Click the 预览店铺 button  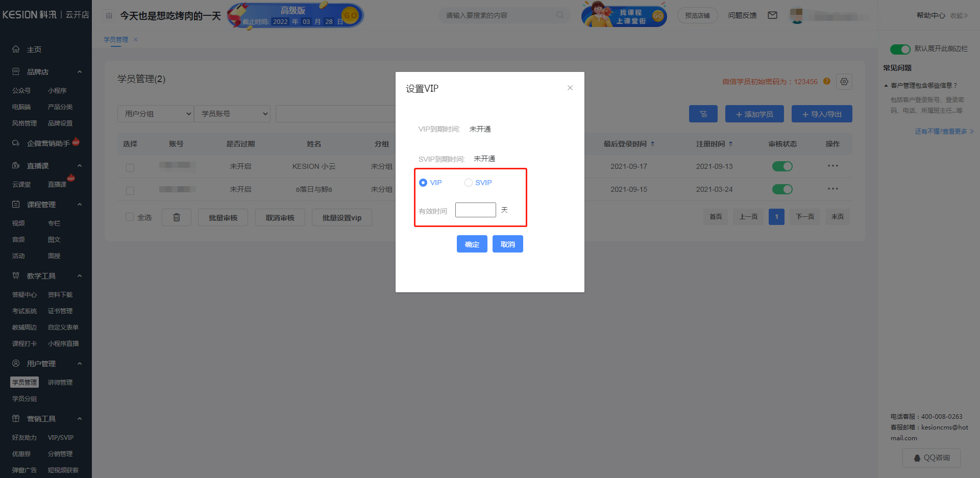pos(697,15)
